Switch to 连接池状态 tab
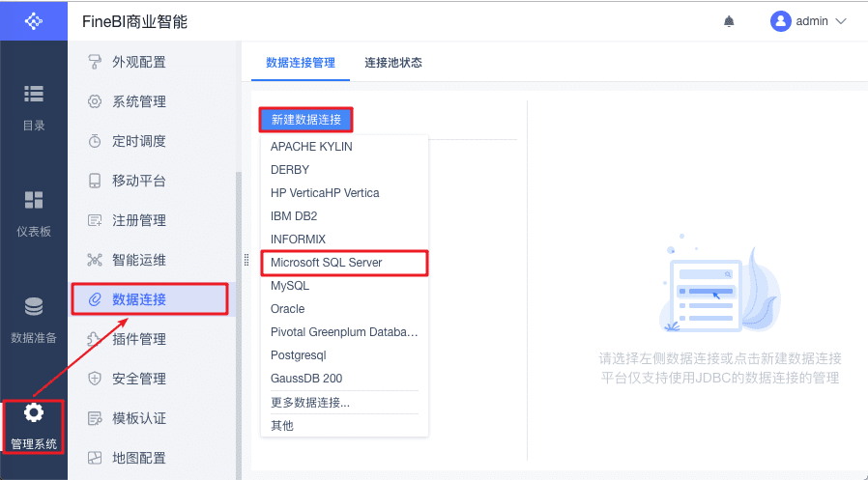This screenshot has width=868, height=480. (x=393, y=63)
